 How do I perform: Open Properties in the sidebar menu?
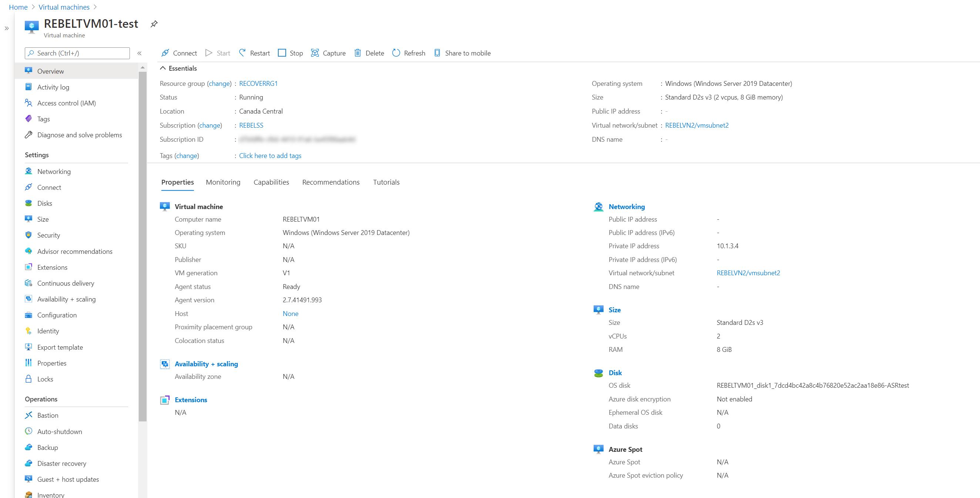[51, 363]
